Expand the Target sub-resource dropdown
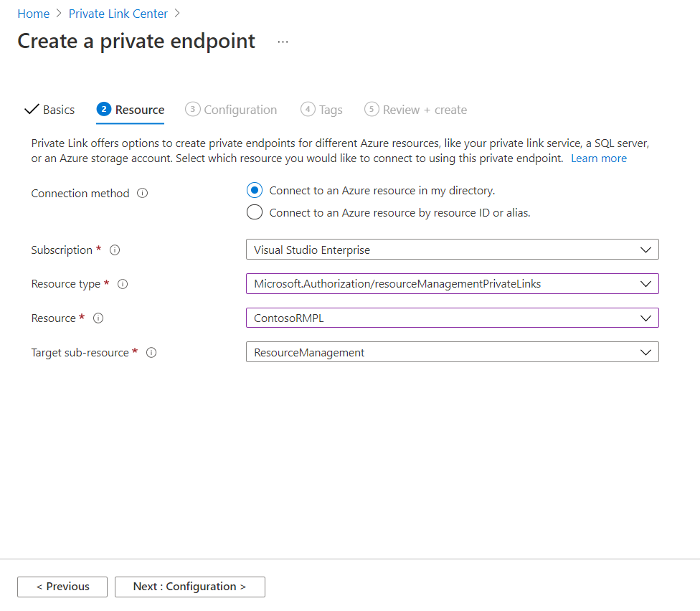Image resolution: width=700 pixels, height=611 pixels. click(452, 352)
